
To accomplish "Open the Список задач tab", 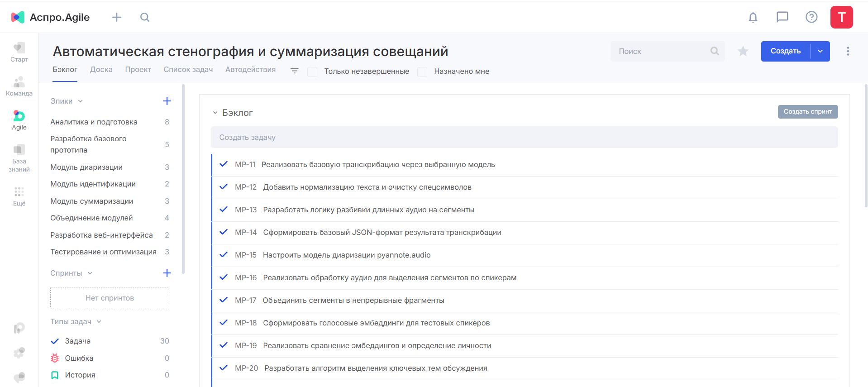I will click(188, 69).
